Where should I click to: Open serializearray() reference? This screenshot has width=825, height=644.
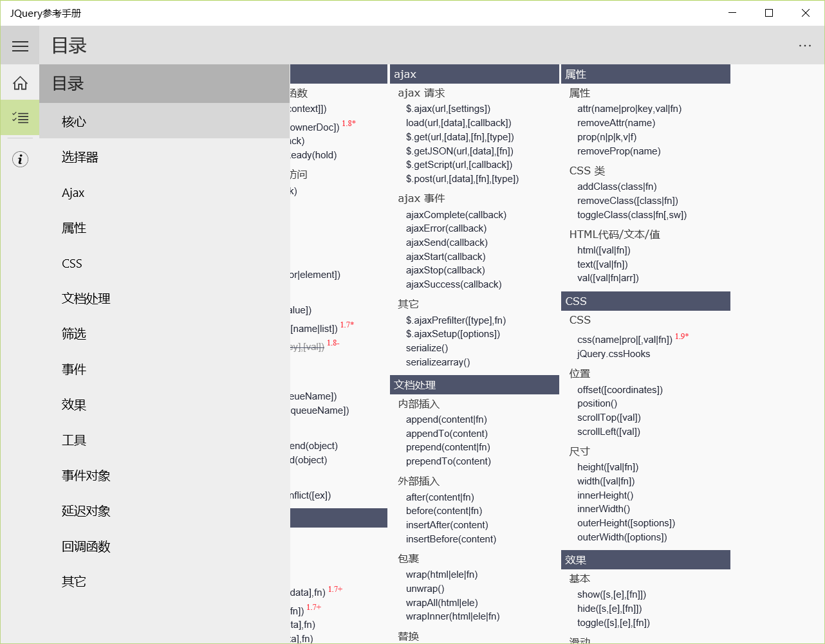pyautogui.click(x=438, y=362)
